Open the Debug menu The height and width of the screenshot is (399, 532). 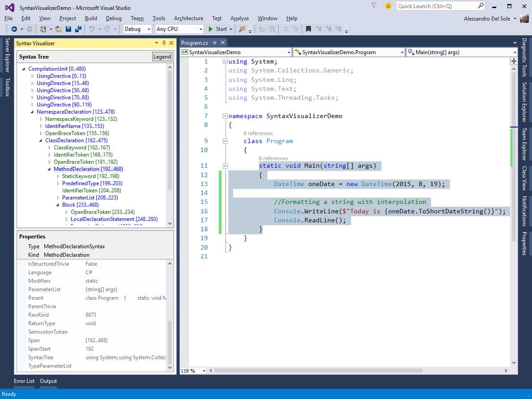(113, 18)
